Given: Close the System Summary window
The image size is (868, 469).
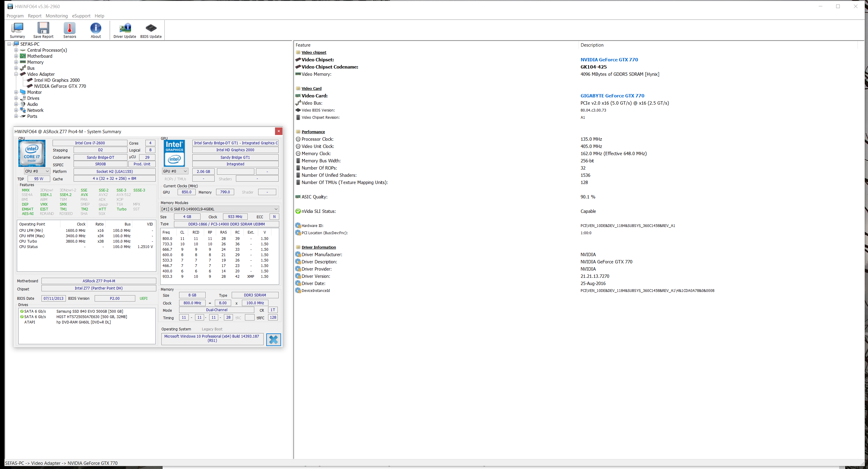Looking at the screenshot, I should (278, 131).
